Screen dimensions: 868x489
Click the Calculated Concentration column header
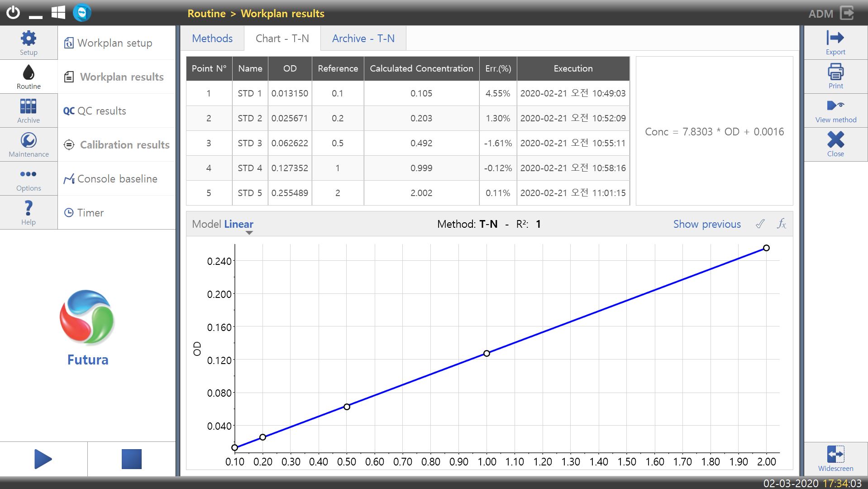point(422,68)
